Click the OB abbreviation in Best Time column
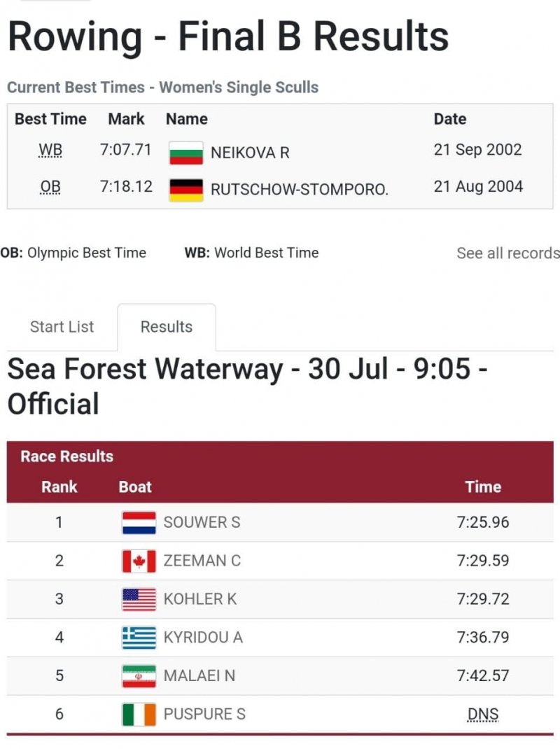The height and width of the screenshot is (749, 560). 50,188
